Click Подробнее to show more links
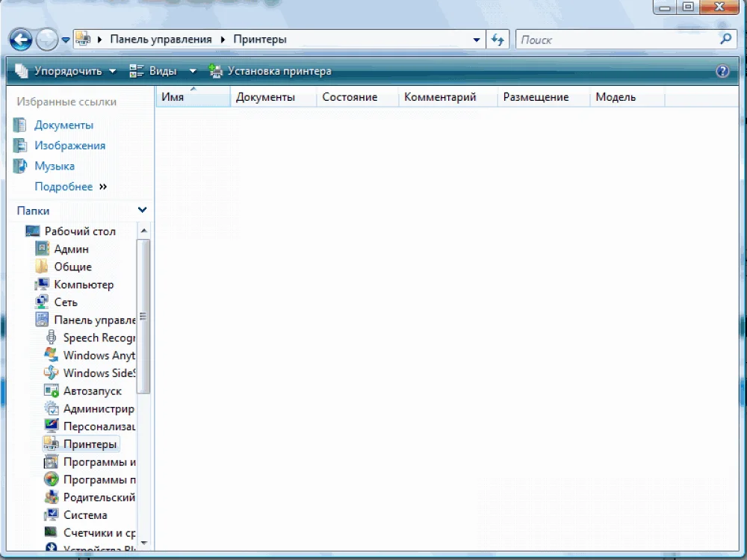Image resolution: width=747 pixels, height=560 pixels. tap(63, 187)
